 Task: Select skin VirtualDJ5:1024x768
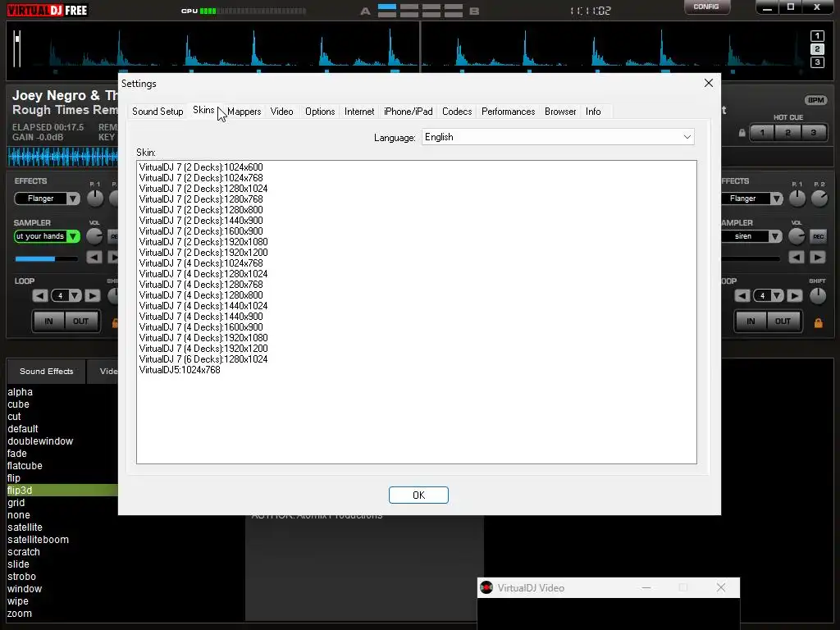[180, 370]
